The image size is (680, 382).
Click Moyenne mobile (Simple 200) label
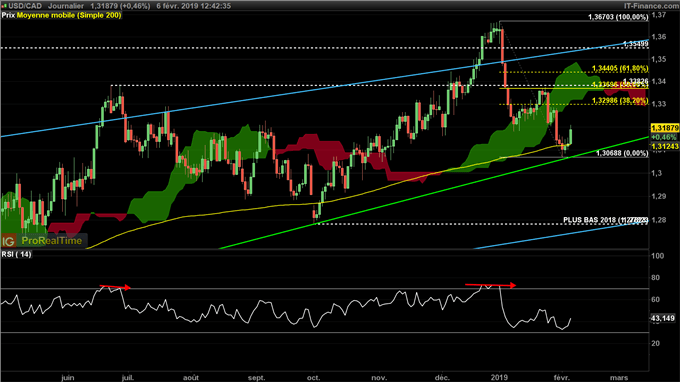click(x=69, y=15)
